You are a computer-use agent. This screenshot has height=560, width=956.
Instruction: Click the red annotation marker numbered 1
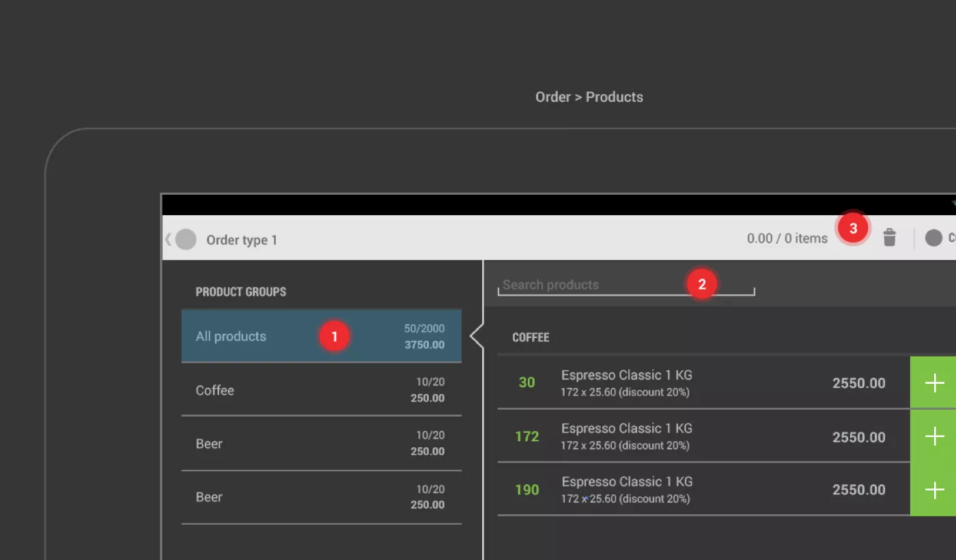click(334, 337)
